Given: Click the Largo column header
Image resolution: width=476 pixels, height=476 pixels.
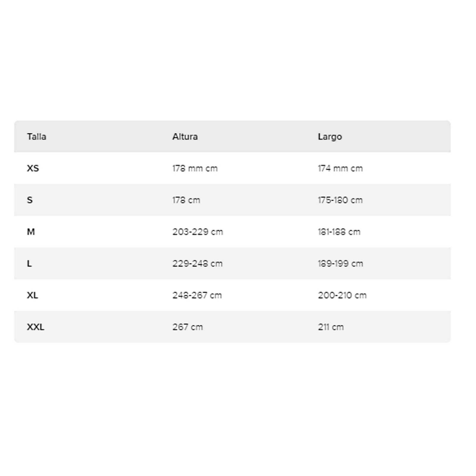Looking at the screenshot, I should tap(330, 137).
